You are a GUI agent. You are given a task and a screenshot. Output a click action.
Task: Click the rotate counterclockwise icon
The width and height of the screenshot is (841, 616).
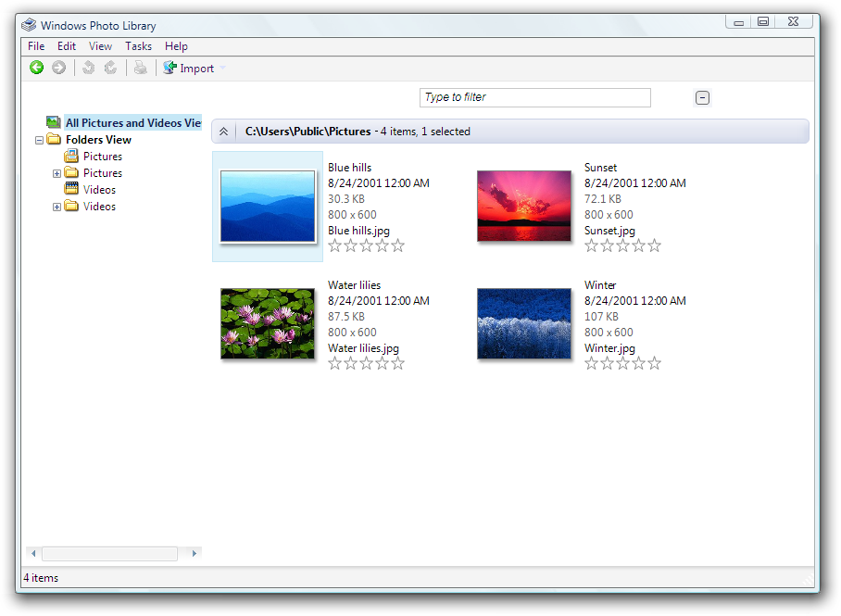click(x=89, y=68)
